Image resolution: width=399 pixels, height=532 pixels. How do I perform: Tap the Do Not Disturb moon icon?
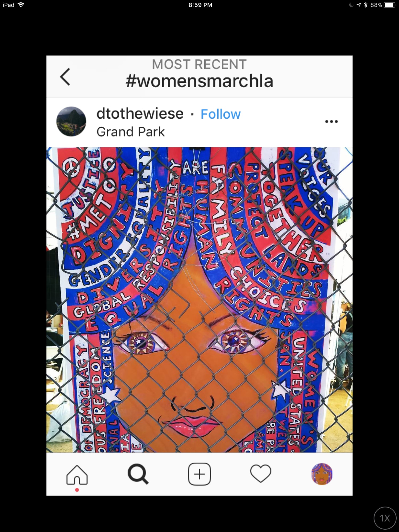click(x=351, y=5)
